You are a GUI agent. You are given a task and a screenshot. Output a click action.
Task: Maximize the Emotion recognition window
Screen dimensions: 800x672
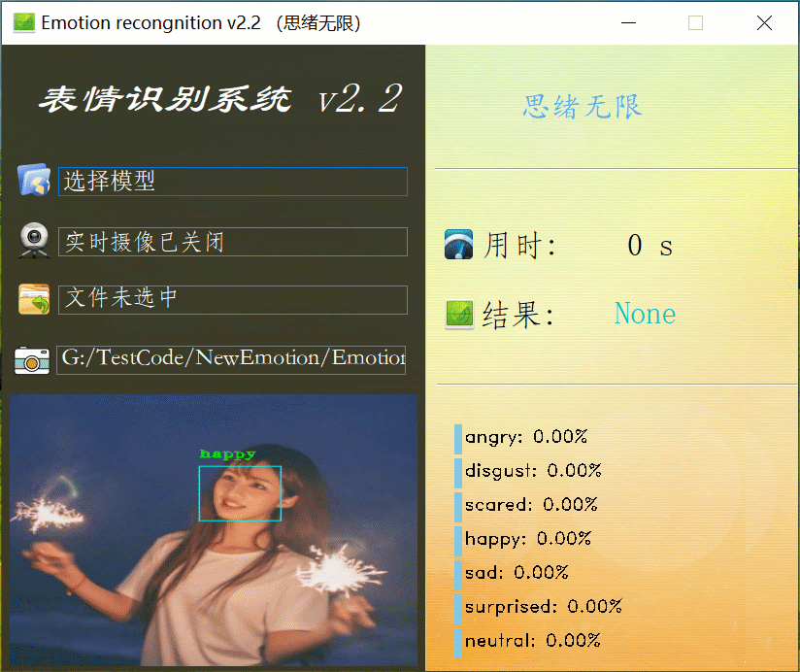point(695,23)
